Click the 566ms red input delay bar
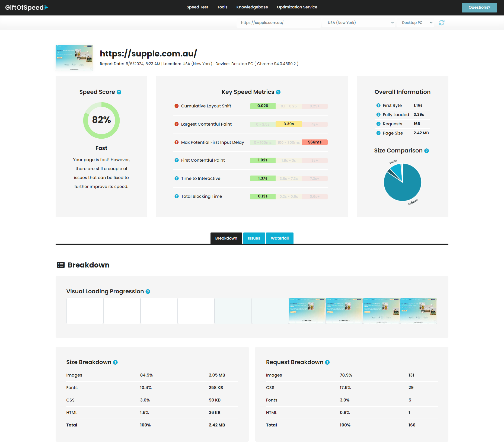Screen dimensions: 504x446 click(x=315, y=142)
